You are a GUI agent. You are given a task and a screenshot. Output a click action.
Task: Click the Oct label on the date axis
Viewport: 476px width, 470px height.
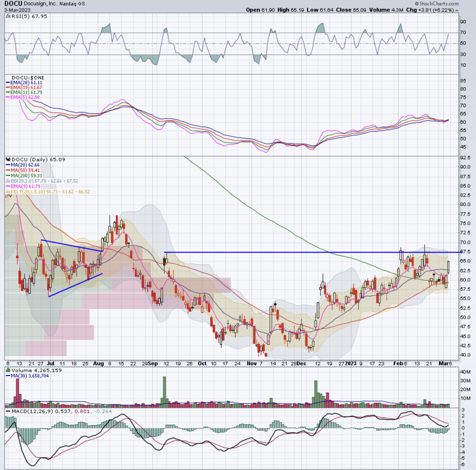[x=202, y=364]
